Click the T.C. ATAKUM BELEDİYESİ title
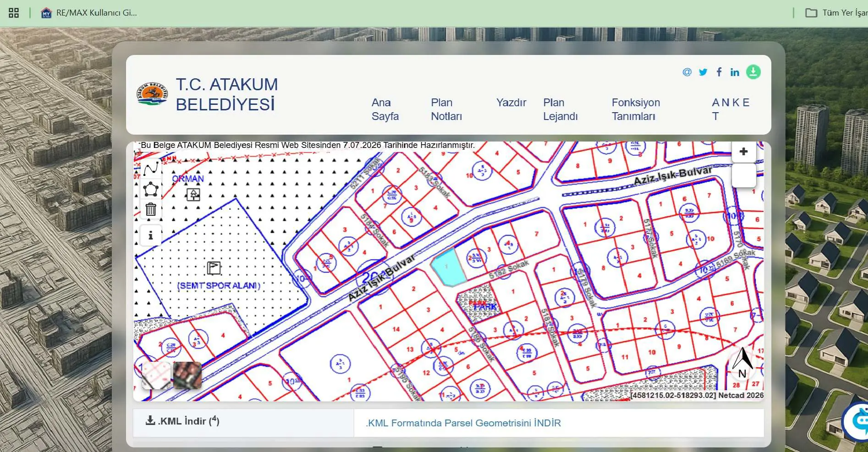This screenshot has height=452, width=868. tap(227, 94)
